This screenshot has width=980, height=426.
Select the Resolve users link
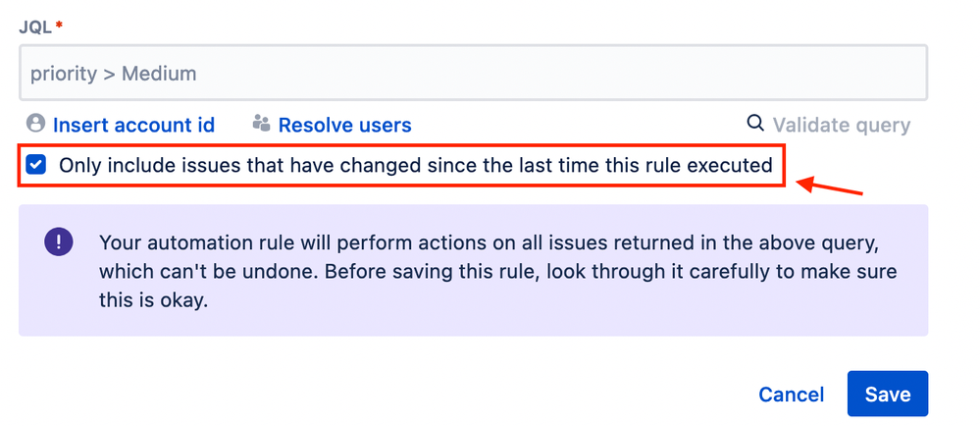(x=345, y=125)
